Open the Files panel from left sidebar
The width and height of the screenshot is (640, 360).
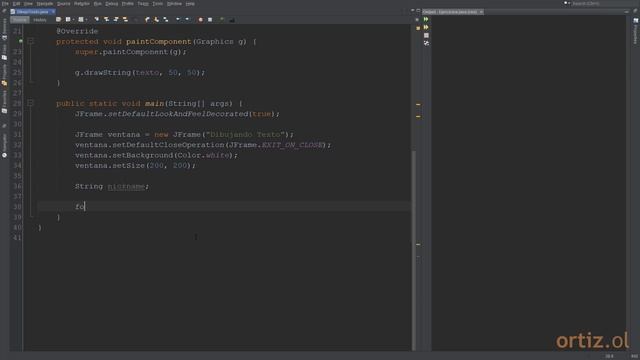pyautogui.click(x=4, y=52)
